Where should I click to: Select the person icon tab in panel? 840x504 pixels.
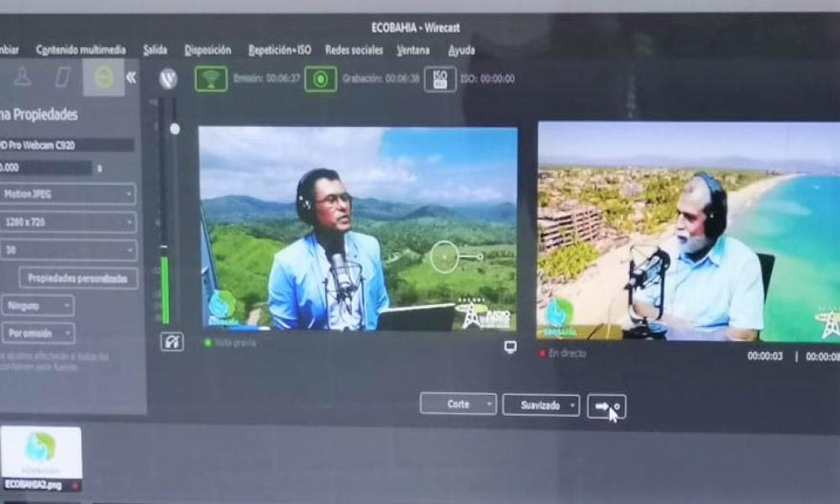pyautogui.click(x=23, y=77)
